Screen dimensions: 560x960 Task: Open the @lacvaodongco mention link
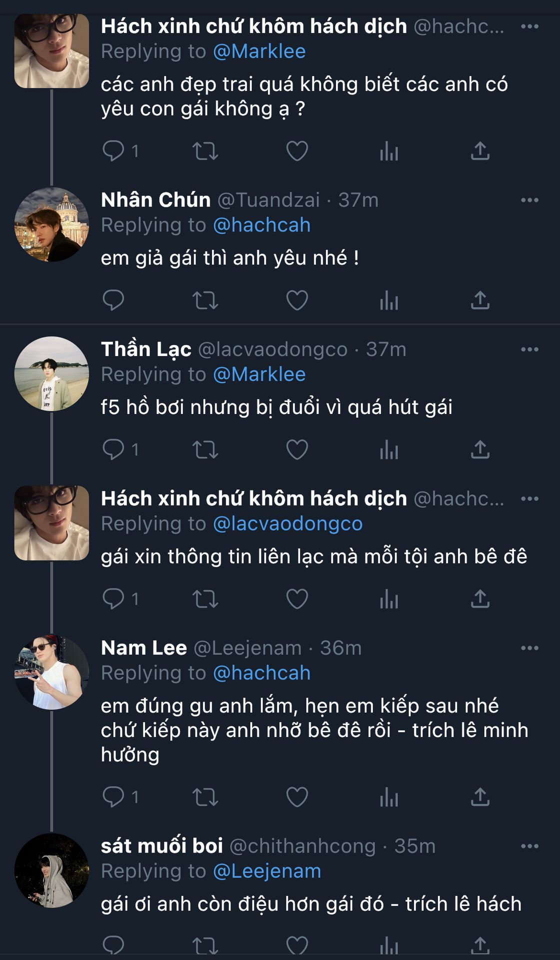pyautogui.click(x=287, y=523)
